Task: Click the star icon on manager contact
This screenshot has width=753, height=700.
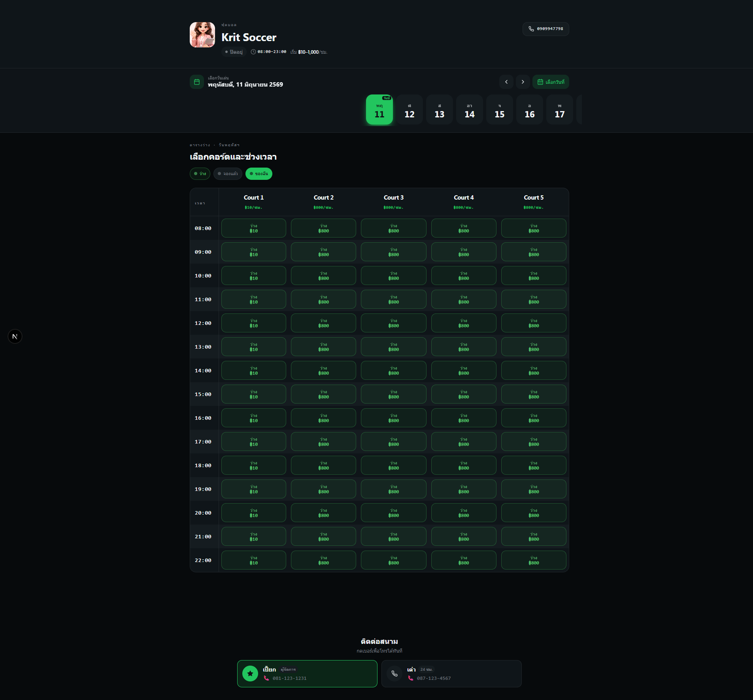Action: point(250,674)
